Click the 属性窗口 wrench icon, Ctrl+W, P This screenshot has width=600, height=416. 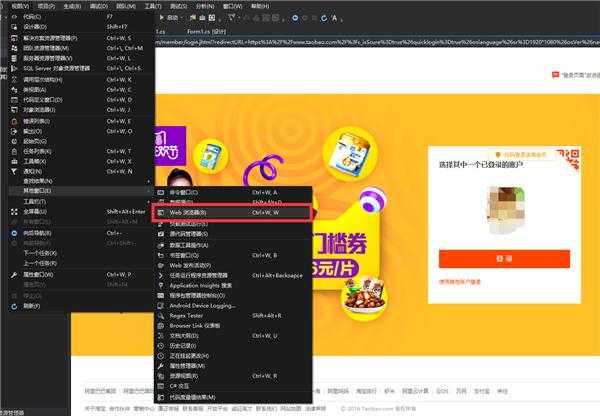14,275
